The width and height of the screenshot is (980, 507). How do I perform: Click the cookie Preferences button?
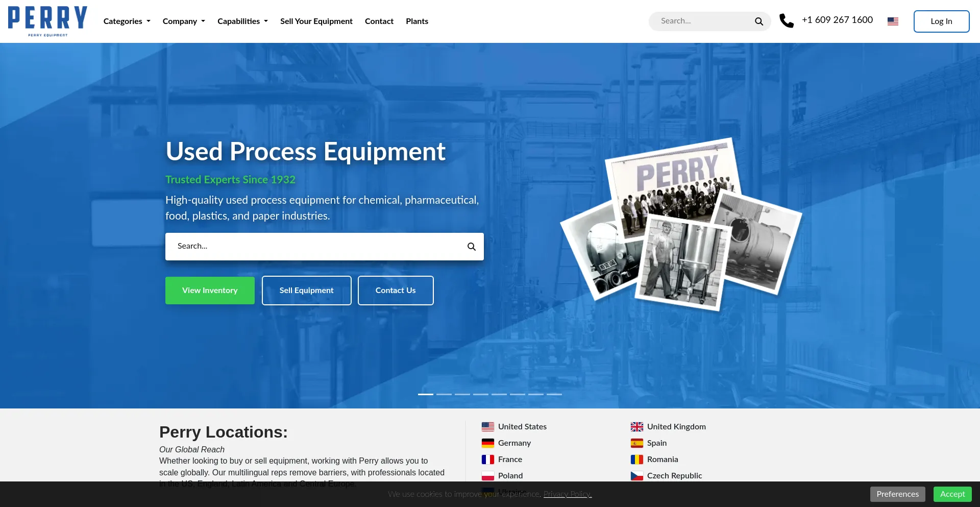click(897, 494)
